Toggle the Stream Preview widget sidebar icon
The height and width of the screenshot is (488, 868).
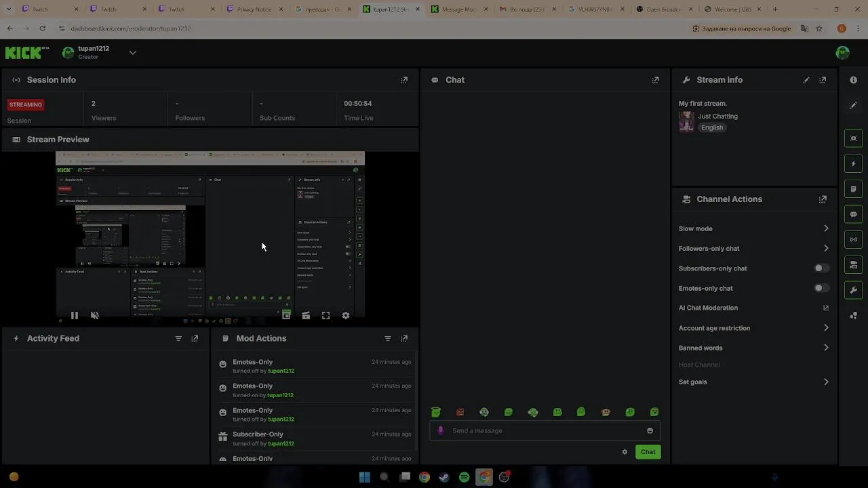(x=853, y=138)
